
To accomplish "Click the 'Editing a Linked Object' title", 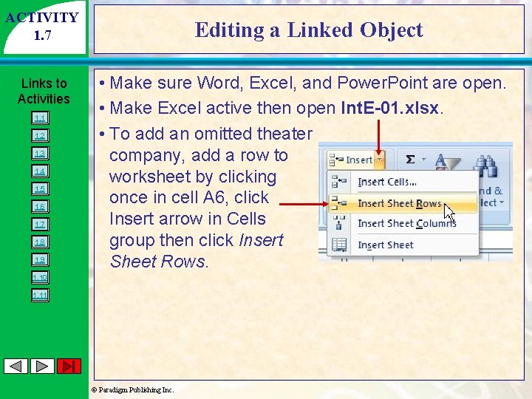I will point(309,30).
